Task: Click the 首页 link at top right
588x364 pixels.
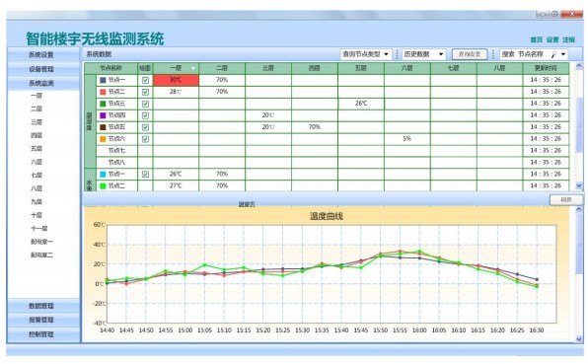Action: pyautogui.click(x=537, y=39)
